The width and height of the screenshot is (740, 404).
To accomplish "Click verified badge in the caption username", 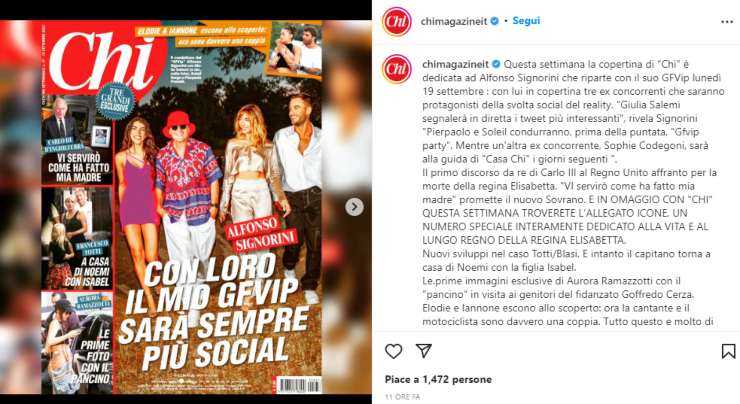I will point(496,64).
